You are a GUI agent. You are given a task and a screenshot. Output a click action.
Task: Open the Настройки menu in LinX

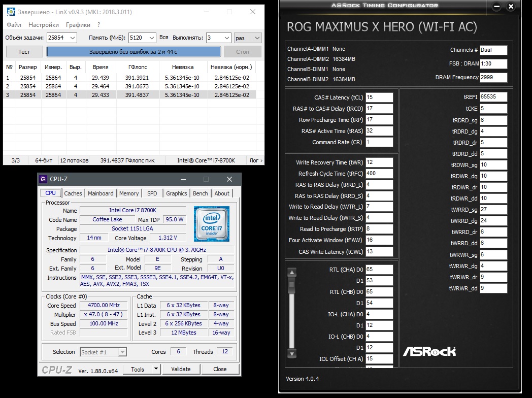click(44, 25)
